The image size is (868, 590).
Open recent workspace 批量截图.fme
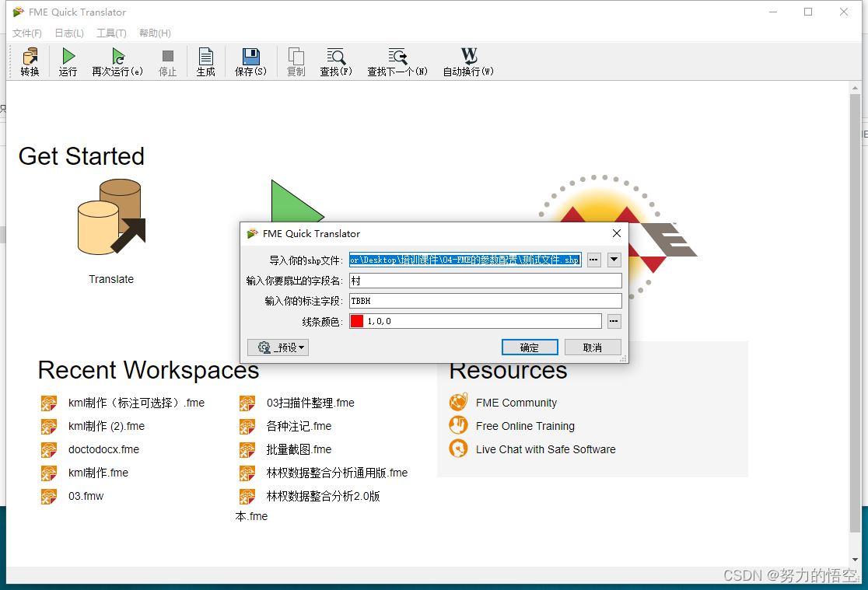(299, 449)
